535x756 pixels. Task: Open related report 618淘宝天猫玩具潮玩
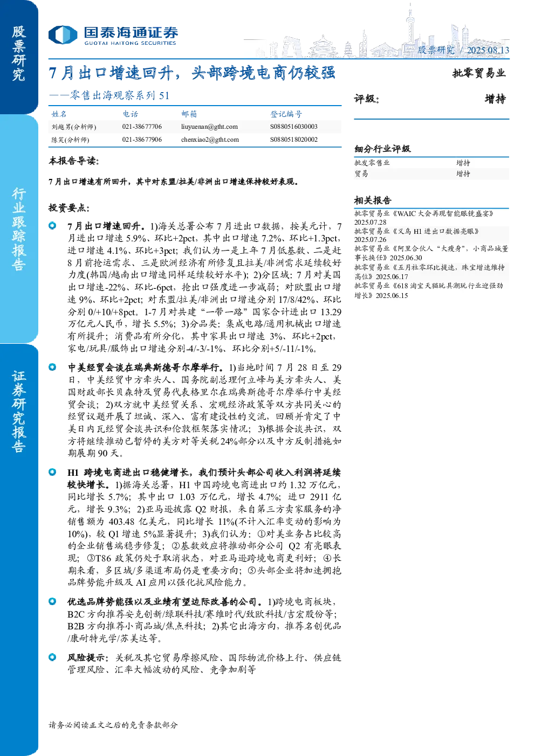coord(428,290)
